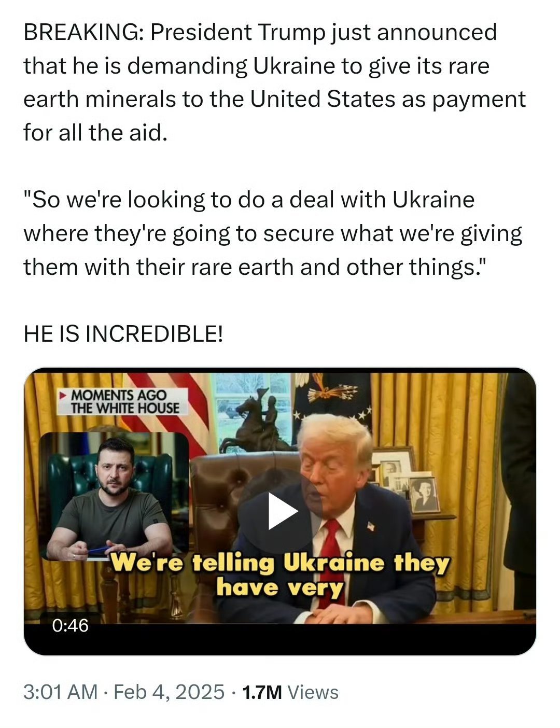Click the yellow 'We're telling Ukraine they' caption
This screenshot has height=728, width=560.
[x=279, y=563]
